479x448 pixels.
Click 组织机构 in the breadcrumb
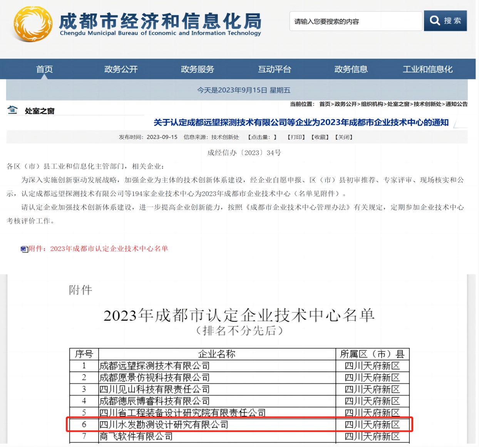(372, 104)
